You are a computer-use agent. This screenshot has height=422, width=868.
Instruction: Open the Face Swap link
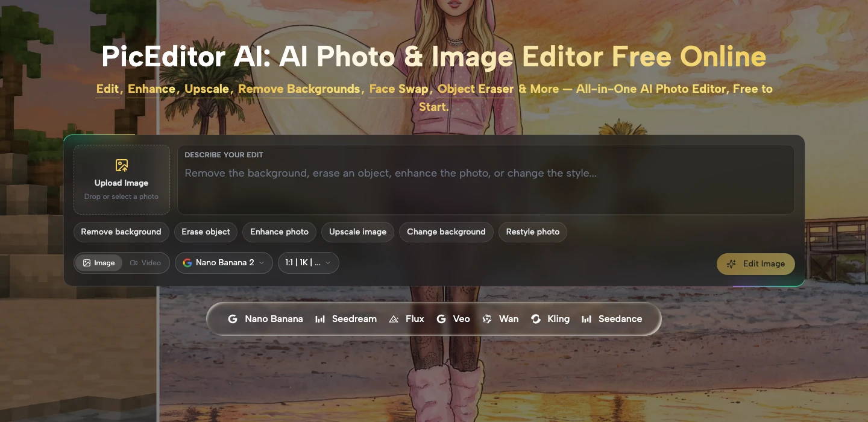[398, 89]
